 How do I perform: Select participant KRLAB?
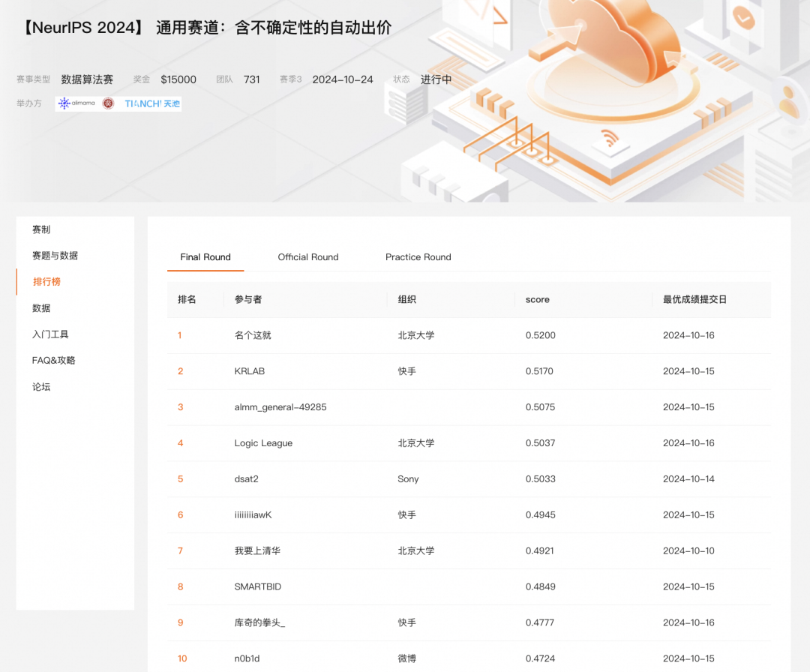pyautogui.click(x=250, y=370)
